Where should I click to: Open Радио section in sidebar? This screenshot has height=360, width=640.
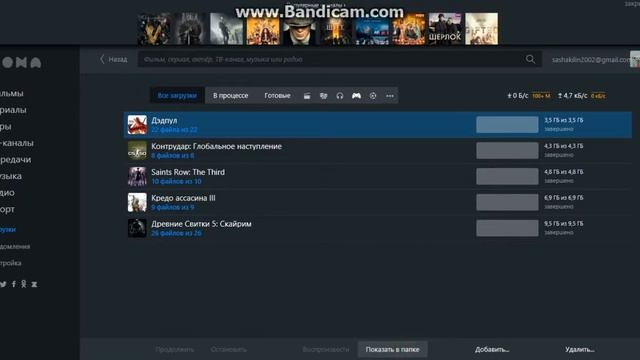(x=7, y=193)
